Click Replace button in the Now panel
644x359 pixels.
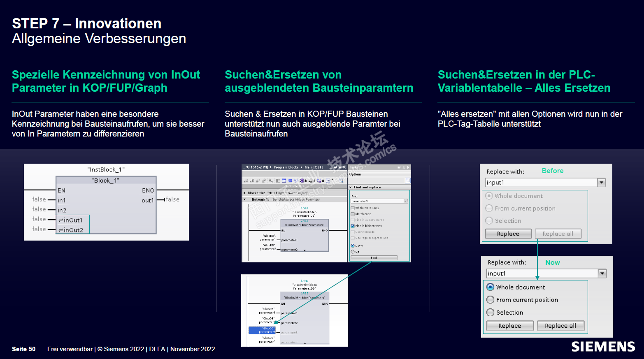[x=510, y=326]
